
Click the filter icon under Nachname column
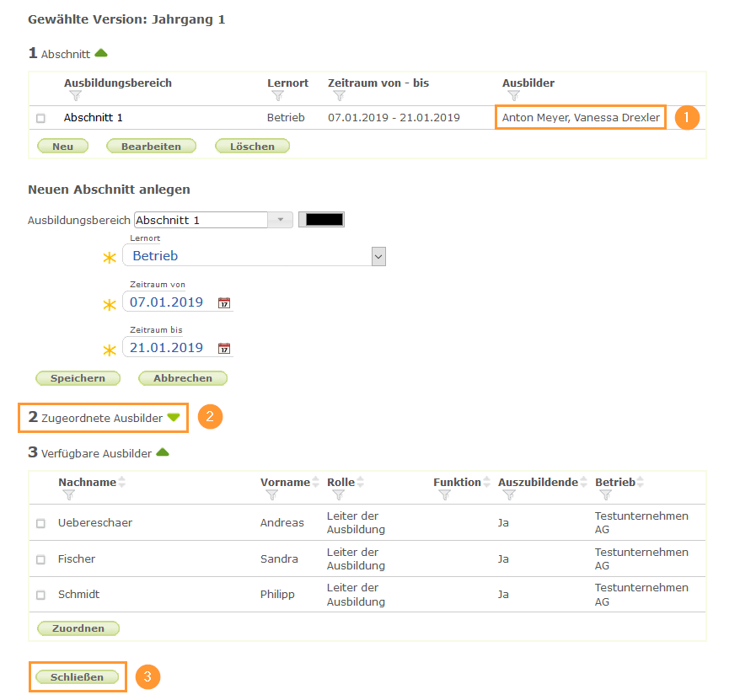pos(69,495)
